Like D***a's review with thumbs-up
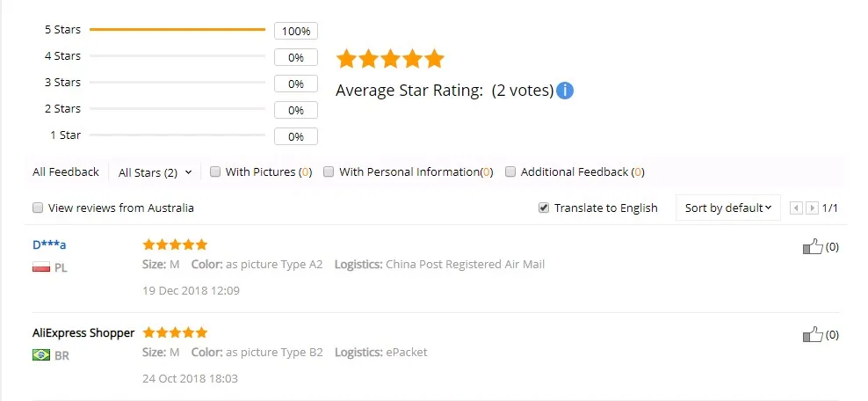The image size is (868, 401). click(813, 247)
